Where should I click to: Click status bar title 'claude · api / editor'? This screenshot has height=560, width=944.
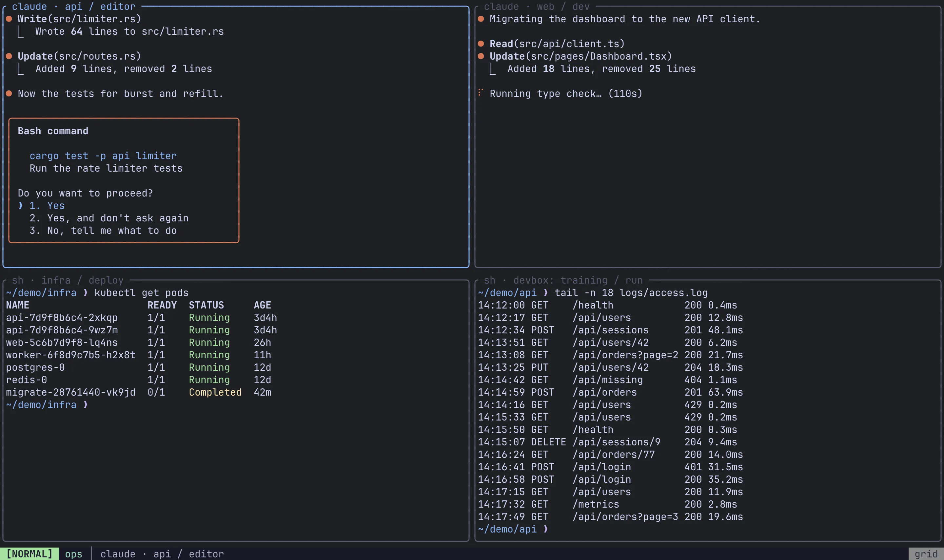pyautogui.click(x=162, y=554)
